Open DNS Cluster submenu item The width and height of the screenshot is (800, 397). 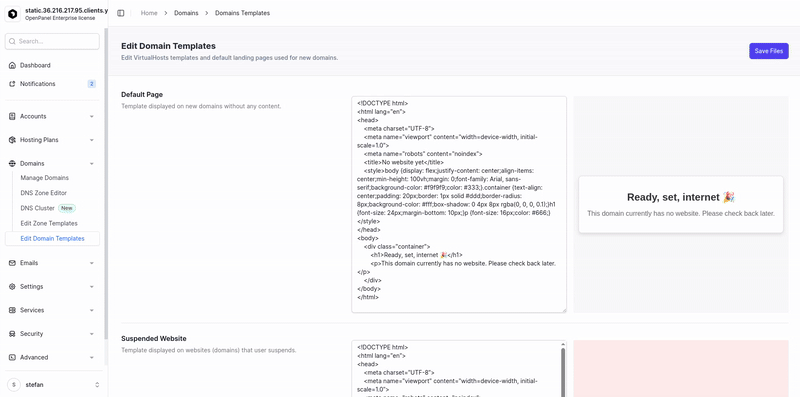coord(37,208)
